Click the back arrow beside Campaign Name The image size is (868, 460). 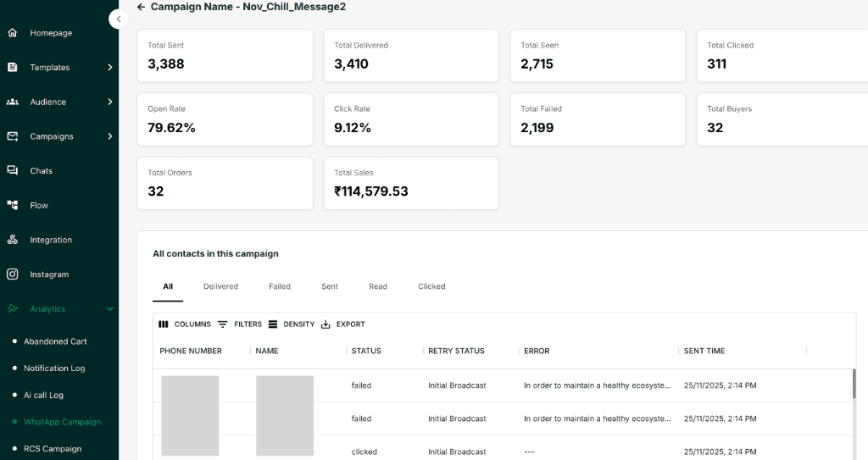click(x=141, y=7)
